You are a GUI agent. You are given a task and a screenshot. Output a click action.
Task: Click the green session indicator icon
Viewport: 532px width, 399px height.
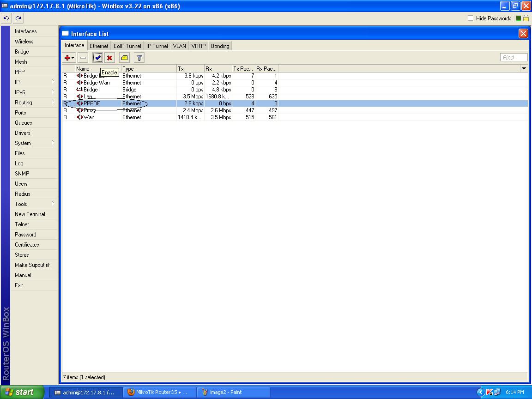519,18
